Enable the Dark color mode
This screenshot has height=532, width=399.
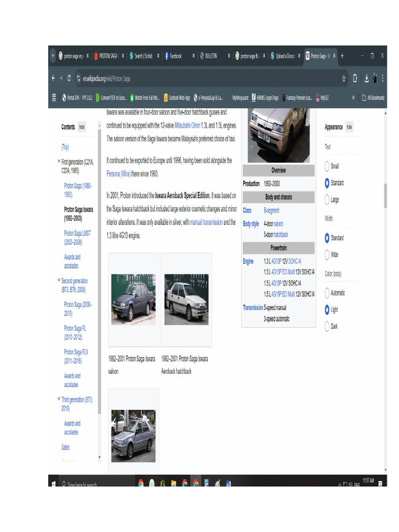327,326
